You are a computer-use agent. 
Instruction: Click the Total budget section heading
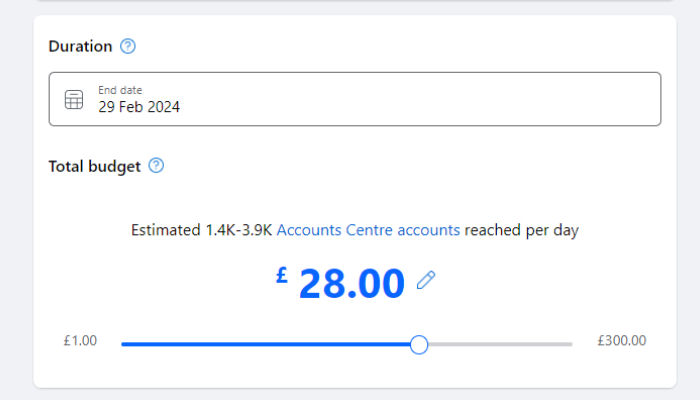pos(94,166)
